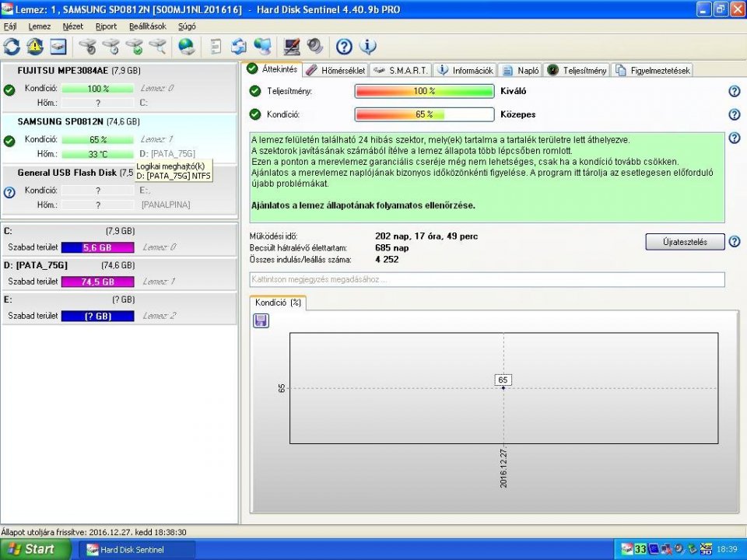Select the FUJITSU MPE3084AE disk entry
747x560 pixels.
click(x=119, y=87)
